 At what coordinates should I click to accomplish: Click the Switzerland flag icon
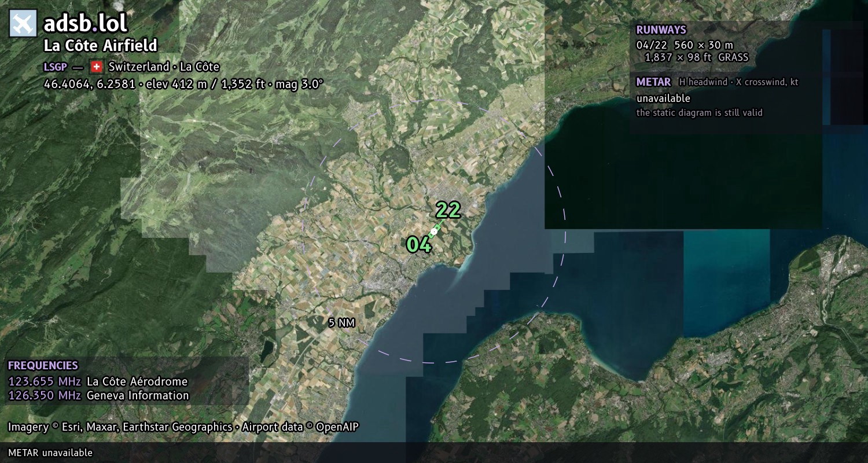tap(96, 67)
